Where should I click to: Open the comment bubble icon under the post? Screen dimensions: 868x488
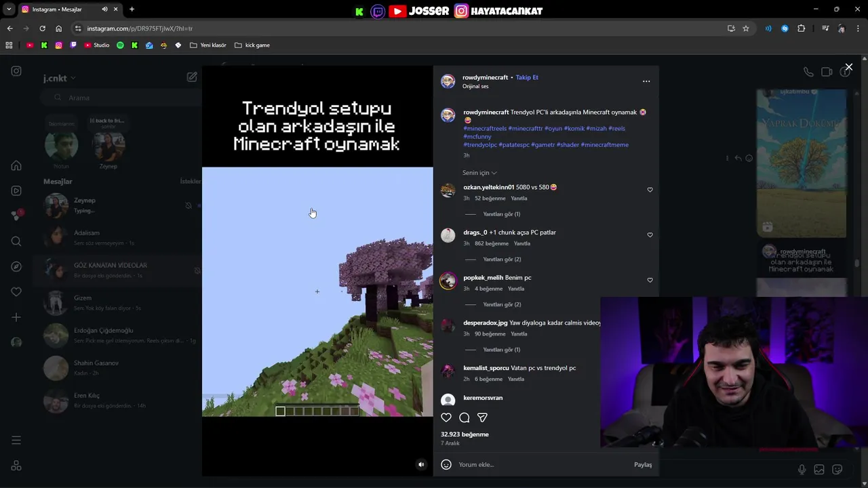(x=465, y=418)
